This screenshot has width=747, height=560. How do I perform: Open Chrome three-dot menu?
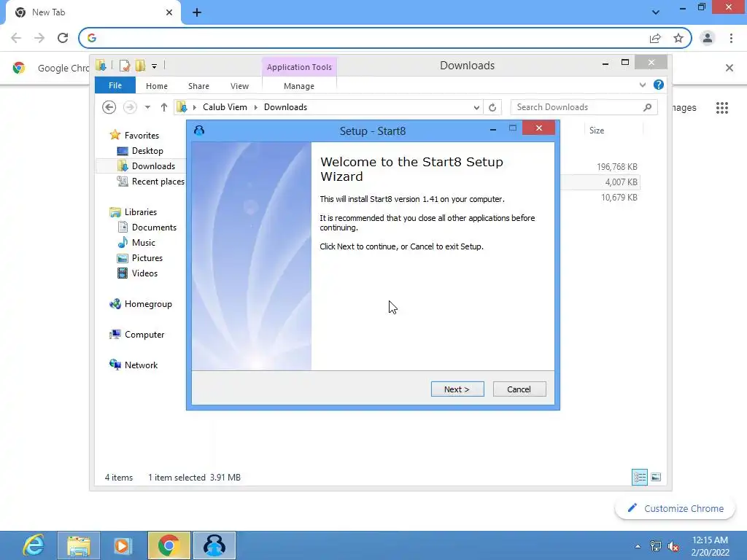click(x=731, y=38)
